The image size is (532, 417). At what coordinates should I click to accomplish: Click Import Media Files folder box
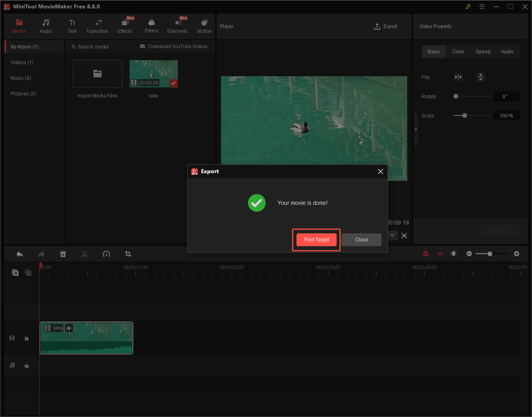point(97,74)
